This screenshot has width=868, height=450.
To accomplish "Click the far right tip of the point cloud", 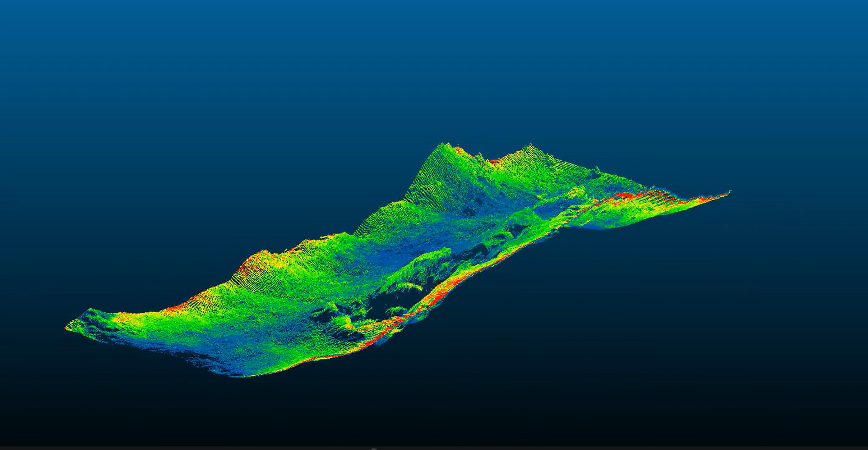I will tap(729, 193).
